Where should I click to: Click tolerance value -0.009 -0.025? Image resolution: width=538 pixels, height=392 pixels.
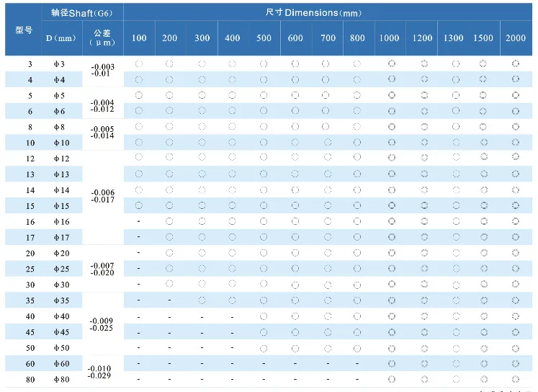click(101, 324)
